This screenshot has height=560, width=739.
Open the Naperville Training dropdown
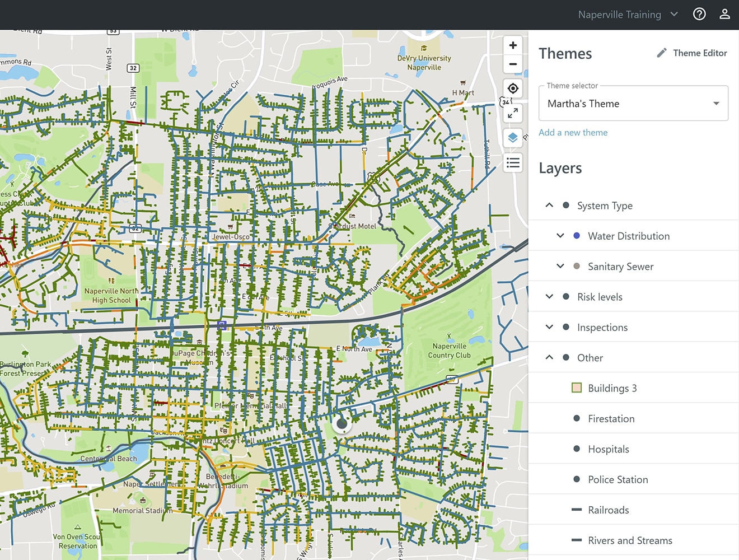(628, 15)
